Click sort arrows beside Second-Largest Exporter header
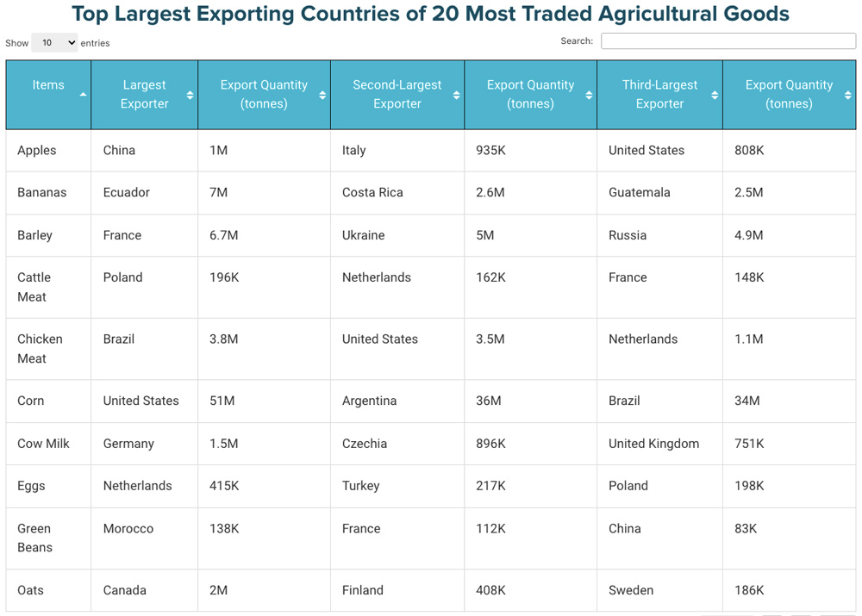 tap(457, 95)
